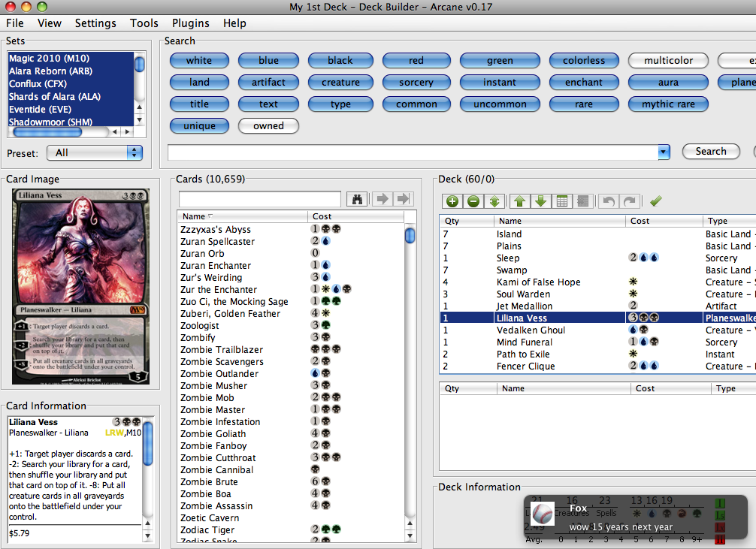This screenshot has height=549, width=756.
Task: Open the Plugins menu
Action: pos(191,23)
